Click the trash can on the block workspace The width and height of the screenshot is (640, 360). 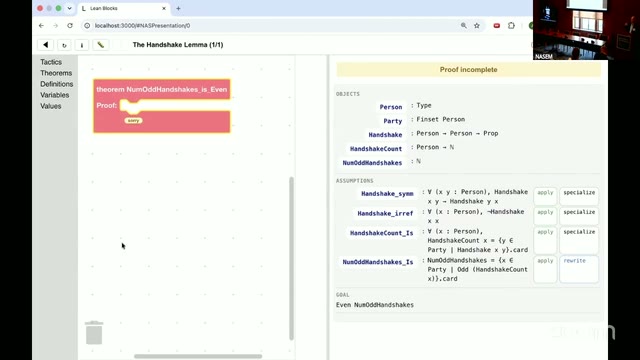pyautogui.click(x=94, y=333)
